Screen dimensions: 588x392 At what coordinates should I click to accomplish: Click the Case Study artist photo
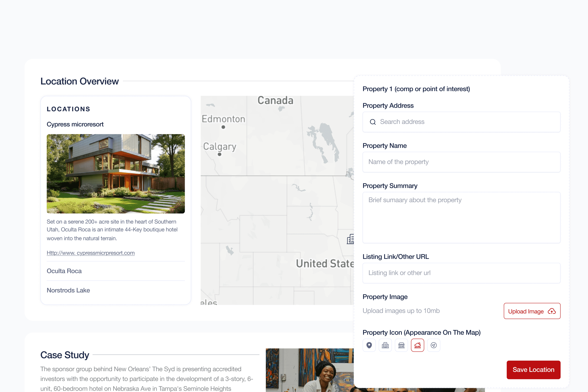coord(309,370)
